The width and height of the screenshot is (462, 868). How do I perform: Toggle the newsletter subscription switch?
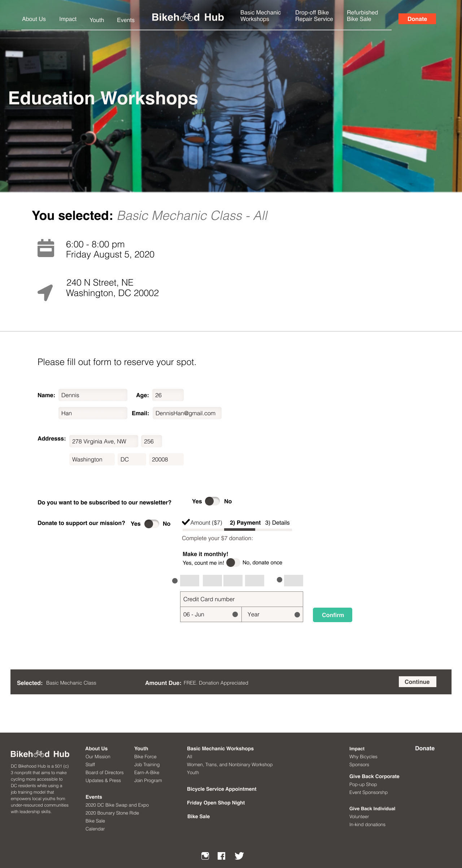tap(212, 501)
